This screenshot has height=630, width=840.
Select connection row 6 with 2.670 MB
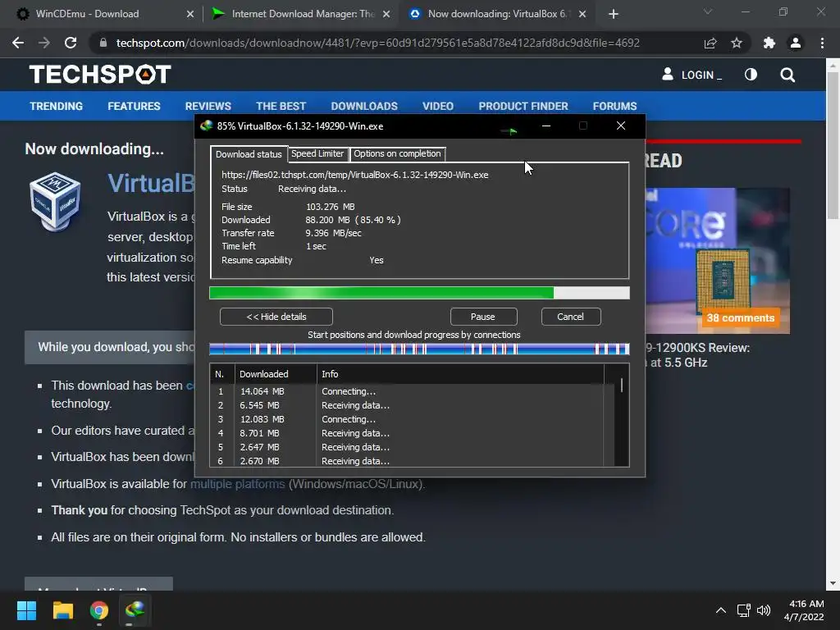coord(412,461)
